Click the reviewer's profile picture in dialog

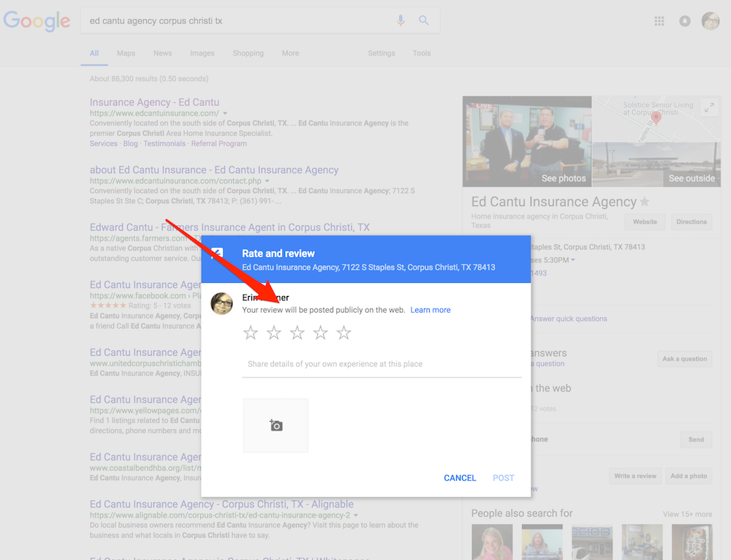222,303
